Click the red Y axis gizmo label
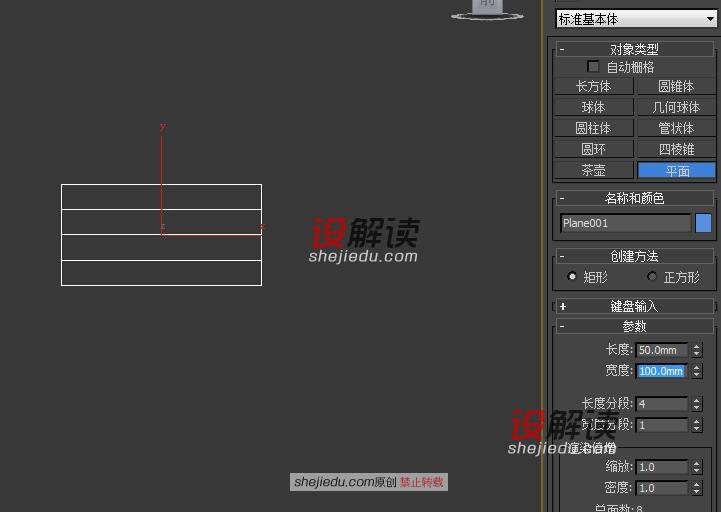721x512 pixels. (162, 126)
